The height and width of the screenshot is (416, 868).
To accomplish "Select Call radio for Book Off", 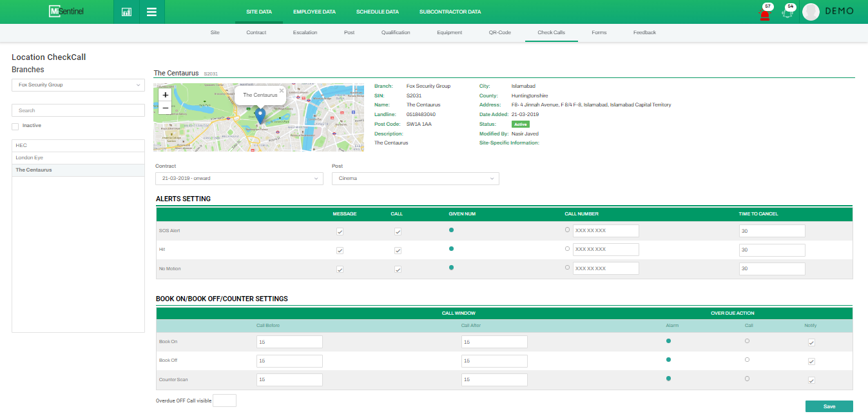I will (747, 359).
